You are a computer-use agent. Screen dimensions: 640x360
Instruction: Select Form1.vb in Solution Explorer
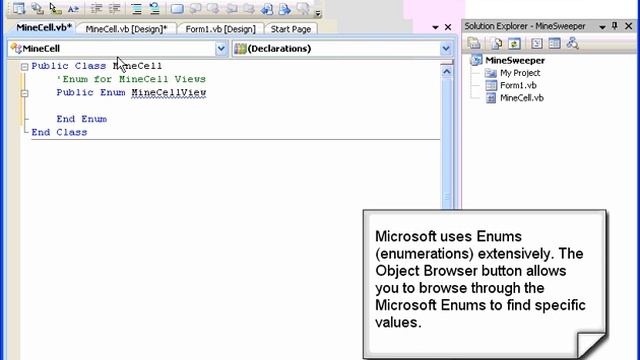pyautogui.click(x=518, y=85)
